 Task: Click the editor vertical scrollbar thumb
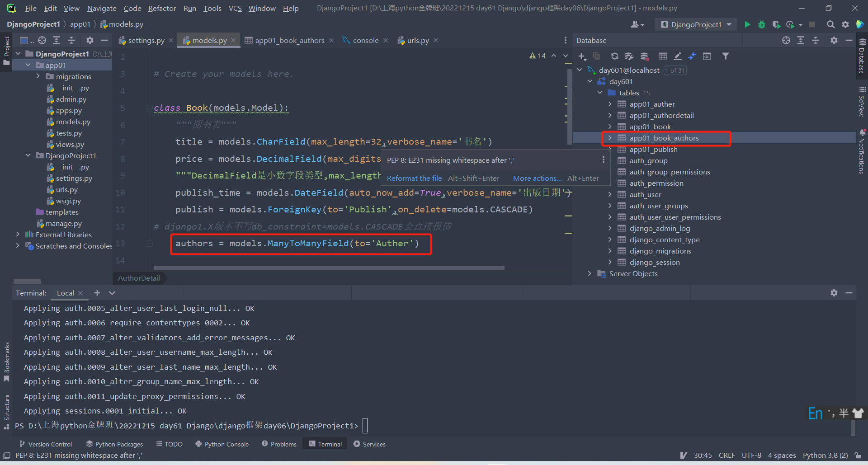569,107
